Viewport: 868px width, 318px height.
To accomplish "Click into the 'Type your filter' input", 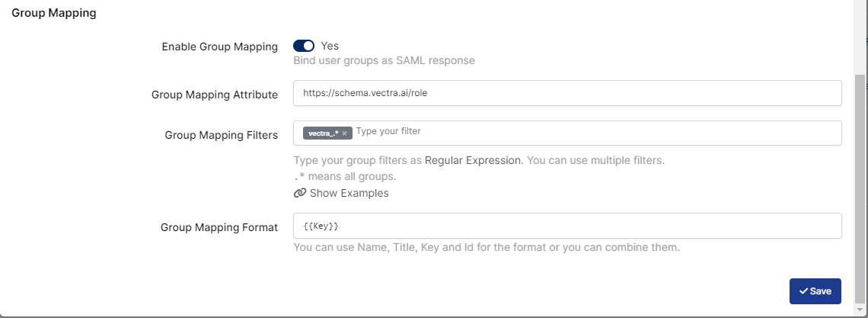I will pyautogui.click(x=594, y=132).
